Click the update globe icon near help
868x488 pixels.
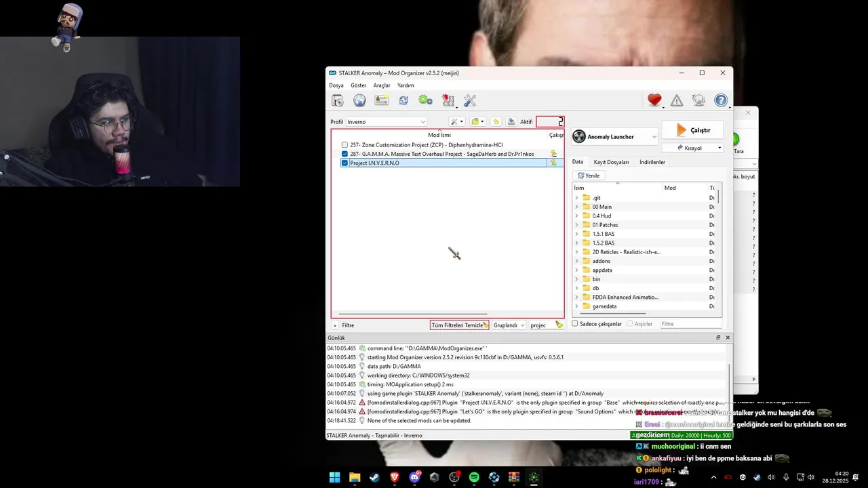pos(698,100)
